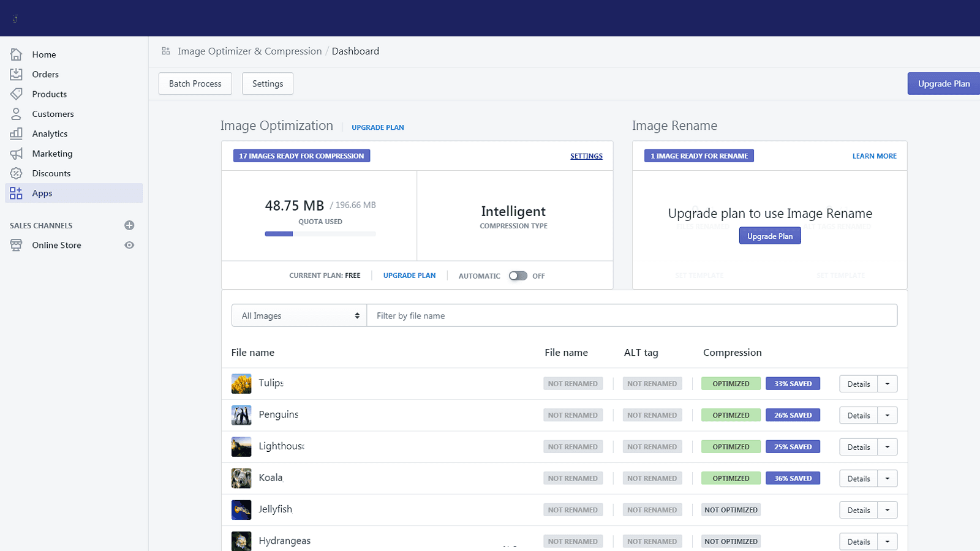Open the All Images filter dropdown
980x551 pixels.
click(298, 315)
